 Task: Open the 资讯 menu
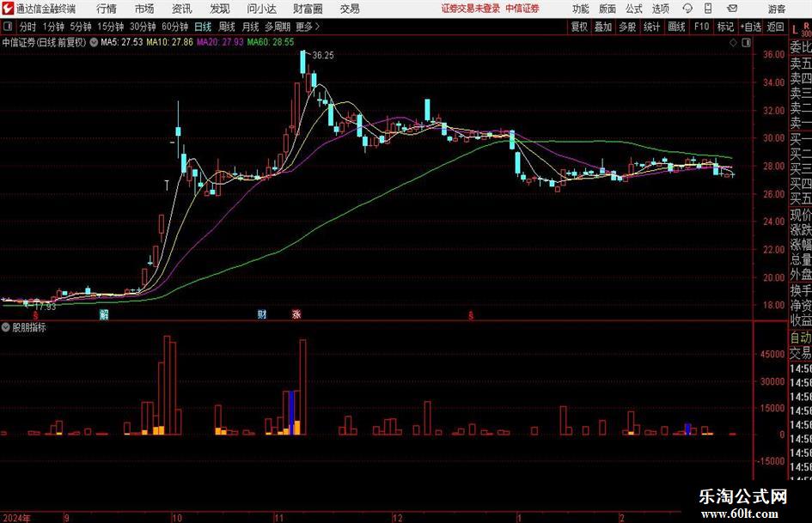pos(182,9)
